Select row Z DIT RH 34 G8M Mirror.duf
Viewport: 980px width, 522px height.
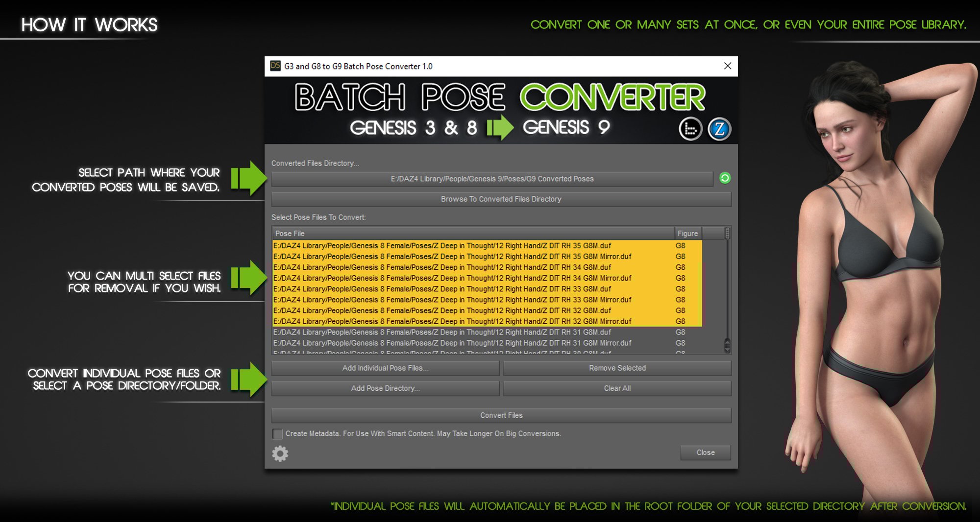(487, 278)
